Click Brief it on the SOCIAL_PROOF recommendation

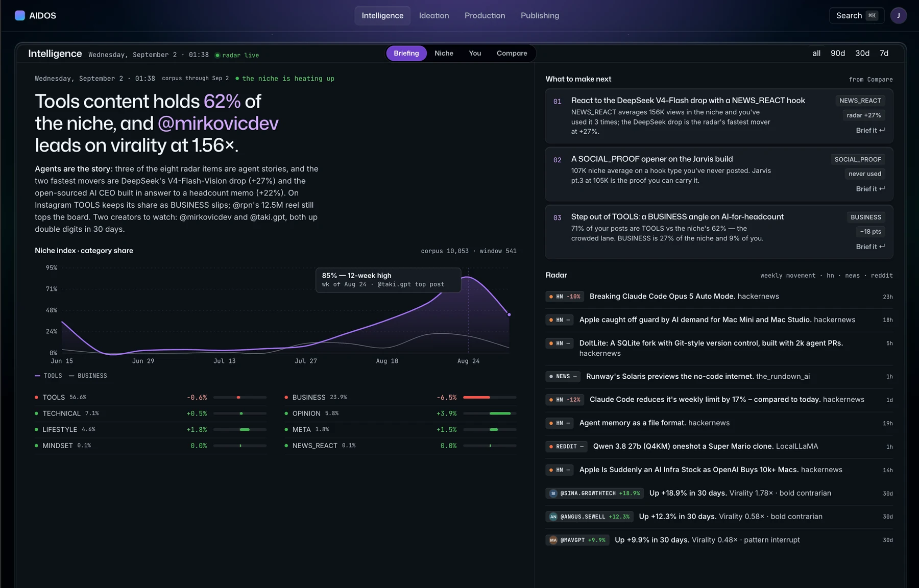pyautogui.click(x=870, y=189)
